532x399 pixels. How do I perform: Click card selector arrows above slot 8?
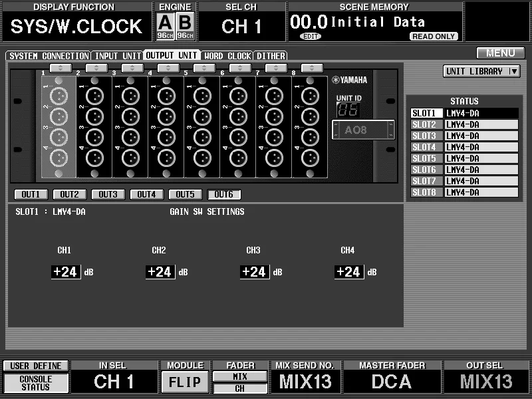[x=312, y=68]
